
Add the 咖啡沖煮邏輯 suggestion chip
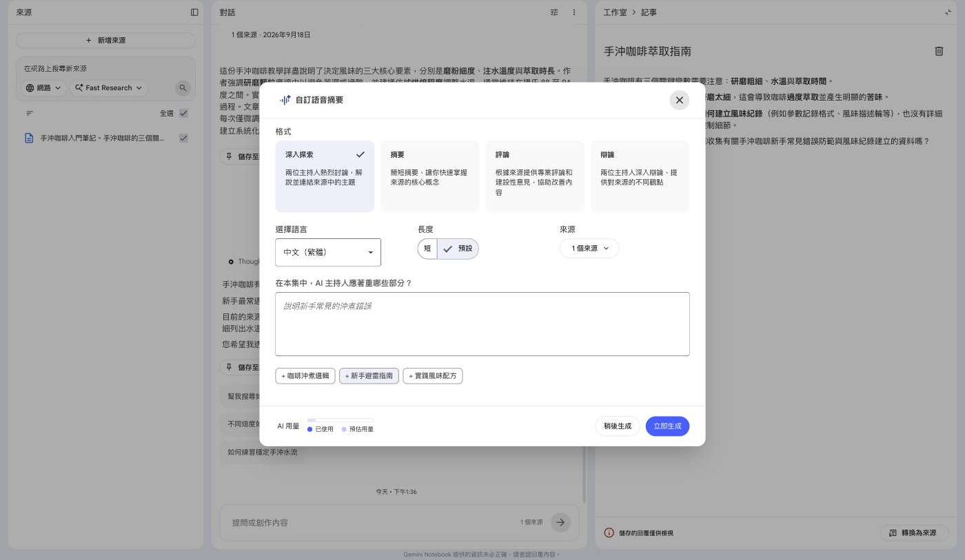coord(305,376)
